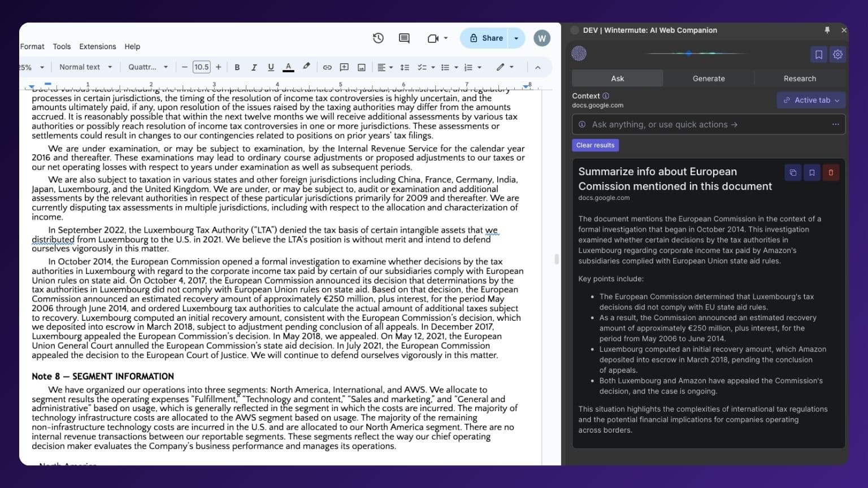The height and width of the screenshot is (488, 868).
Task: Copy the summary result
Action: pos(793,173)
